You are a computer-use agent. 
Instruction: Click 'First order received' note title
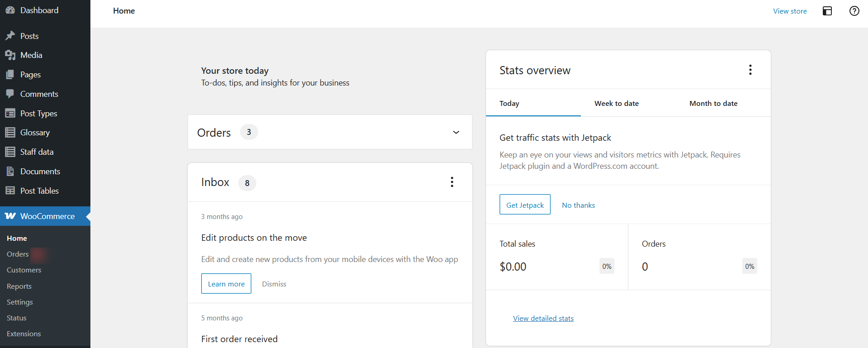pyautogui.click(x=239, y=339)
